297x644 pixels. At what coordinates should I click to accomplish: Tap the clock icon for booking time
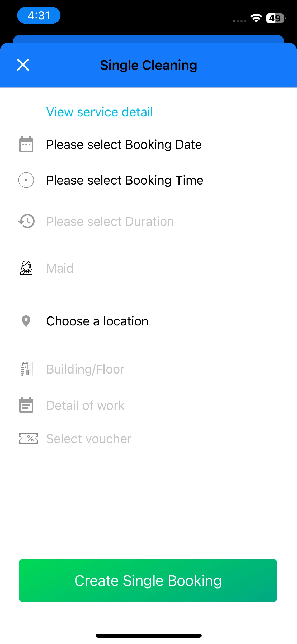click(26, 180)
